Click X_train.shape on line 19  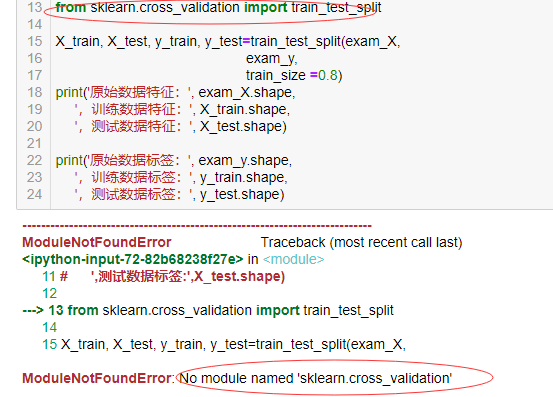243,110
